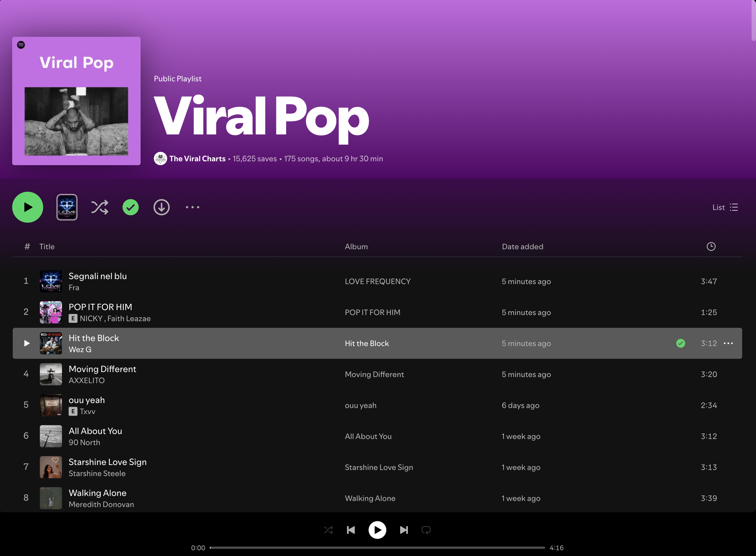Click the explicit E badge on POP IT FOR HIM

[73, 318]
